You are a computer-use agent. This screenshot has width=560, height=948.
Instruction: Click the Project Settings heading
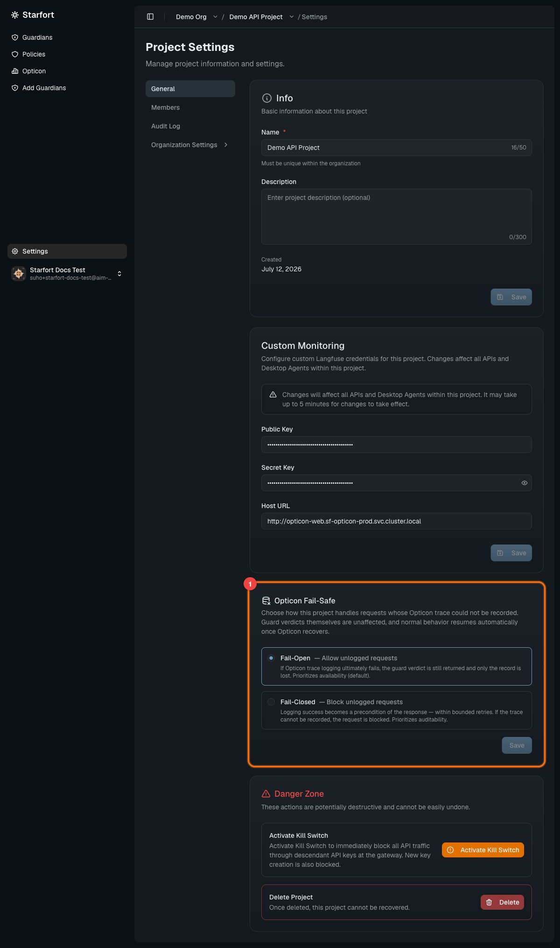[x=190, y=47]
